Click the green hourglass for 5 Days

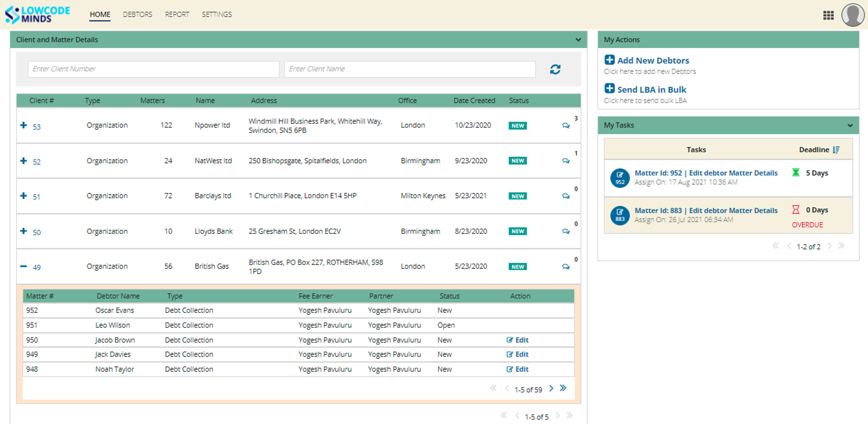(796, 173)
